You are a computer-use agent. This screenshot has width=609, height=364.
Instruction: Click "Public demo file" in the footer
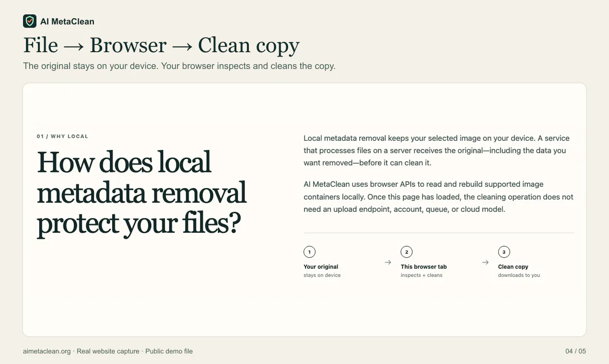[x=169, y=351]
